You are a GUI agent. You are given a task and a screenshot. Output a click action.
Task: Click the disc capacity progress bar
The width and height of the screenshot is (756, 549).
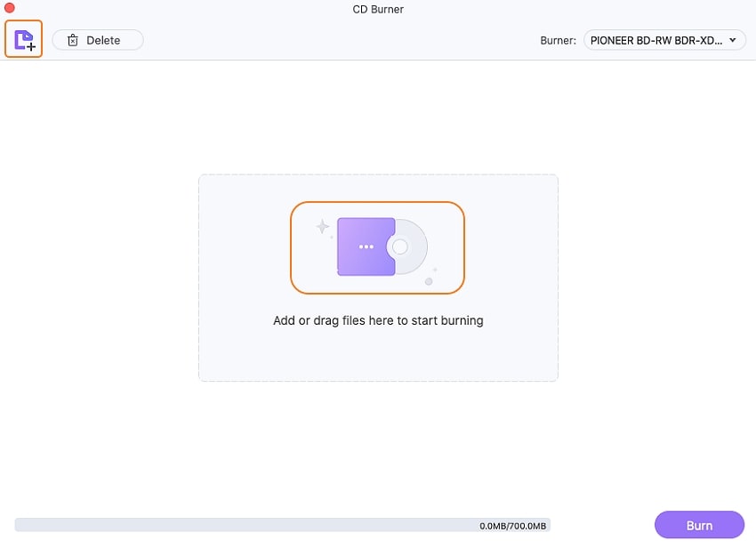283,525
